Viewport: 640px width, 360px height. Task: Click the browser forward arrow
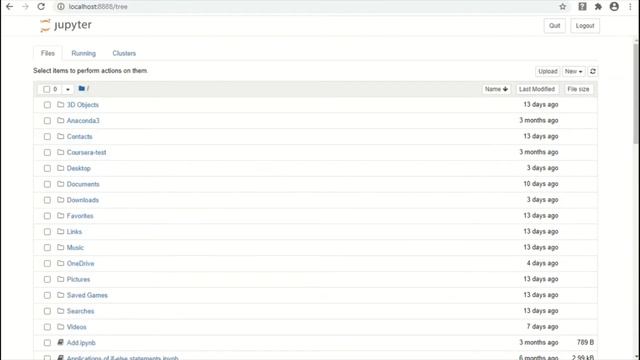(x=25, y=7)
